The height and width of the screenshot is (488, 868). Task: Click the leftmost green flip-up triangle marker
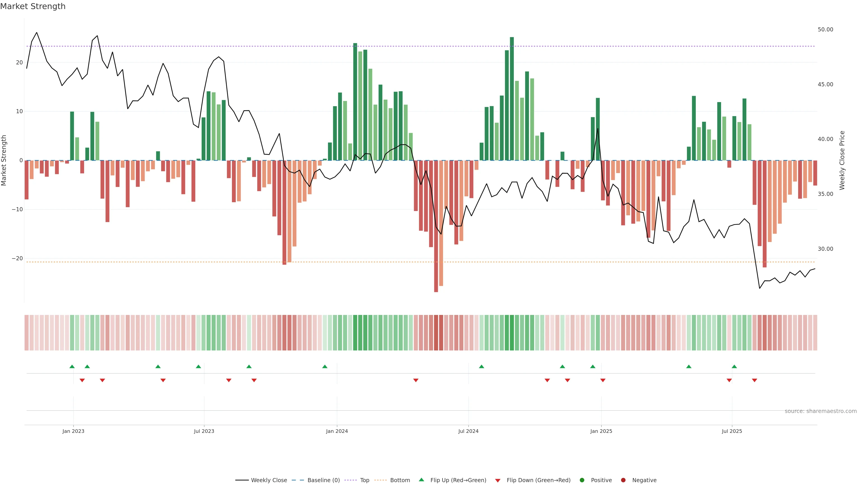click(72, 366)
